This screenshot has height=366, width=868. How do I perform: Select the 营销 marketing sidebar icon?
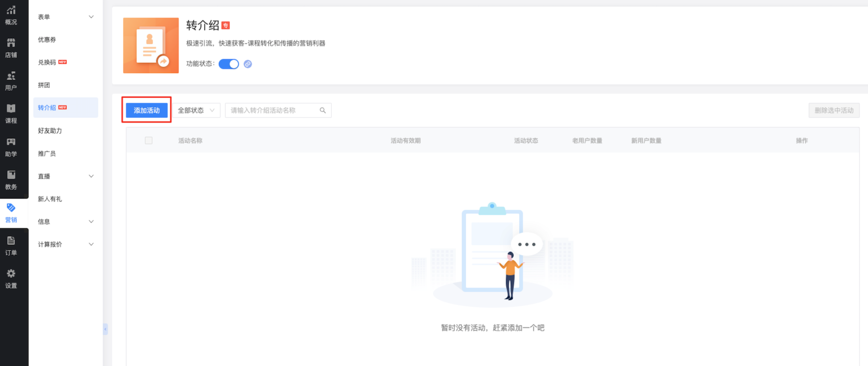pyautogui.click(x=11, y=213)
